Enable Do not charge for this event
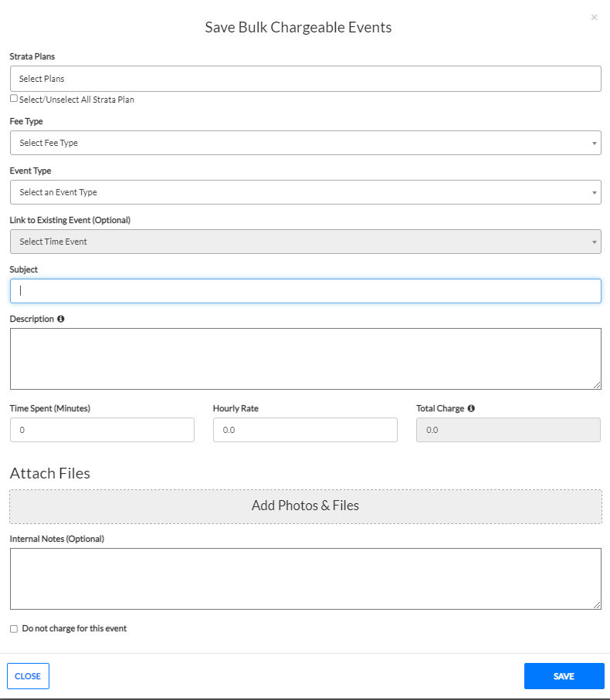 (x=14, y=629)
